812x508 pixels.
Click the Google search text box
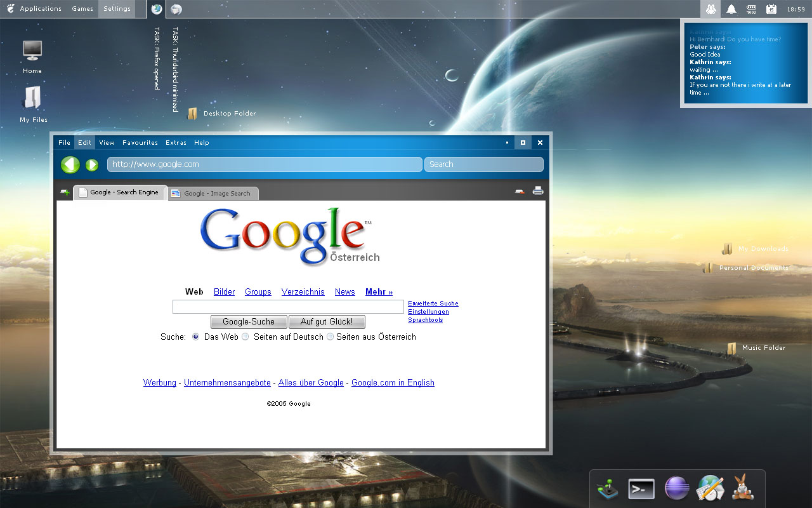point(288,307)
